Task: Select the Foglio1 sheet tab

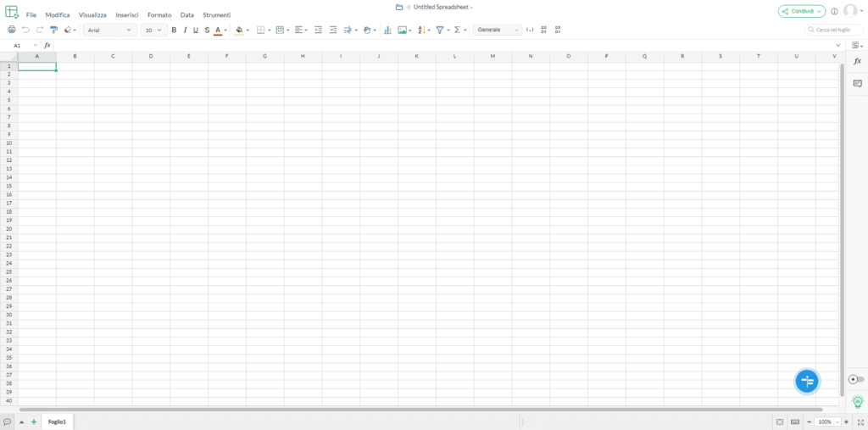Action: tap(57, 422)
